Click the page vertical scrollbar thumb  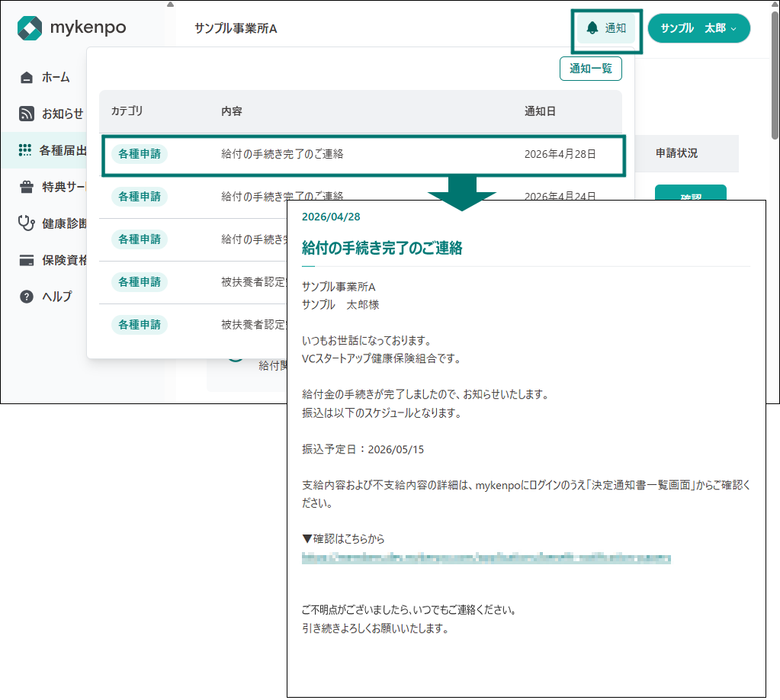(775, 75)
